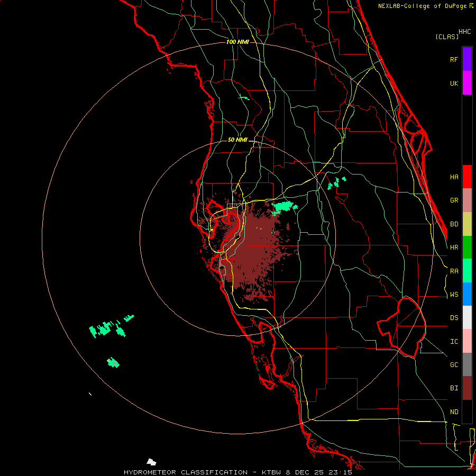Click the BD yellow legend swatch
The image size is (476, 476).
[467, 224]
